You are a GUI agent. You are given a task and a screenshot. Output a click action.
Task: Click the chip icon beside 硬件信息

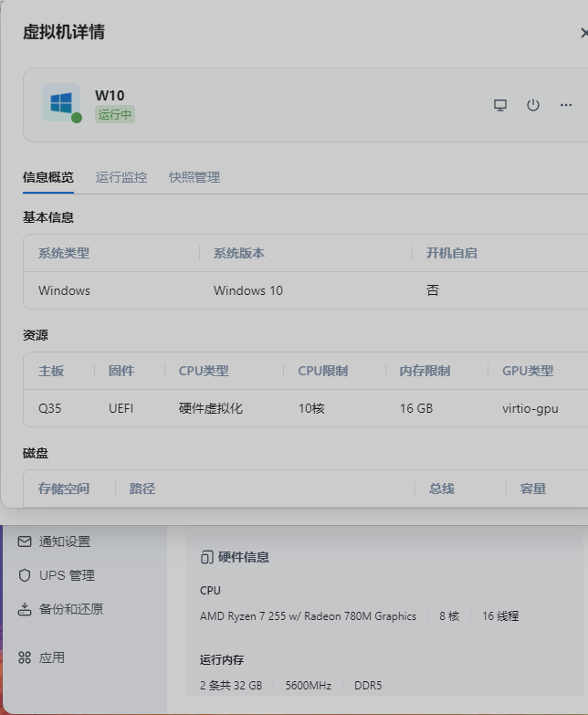click(x=207, y=557)
